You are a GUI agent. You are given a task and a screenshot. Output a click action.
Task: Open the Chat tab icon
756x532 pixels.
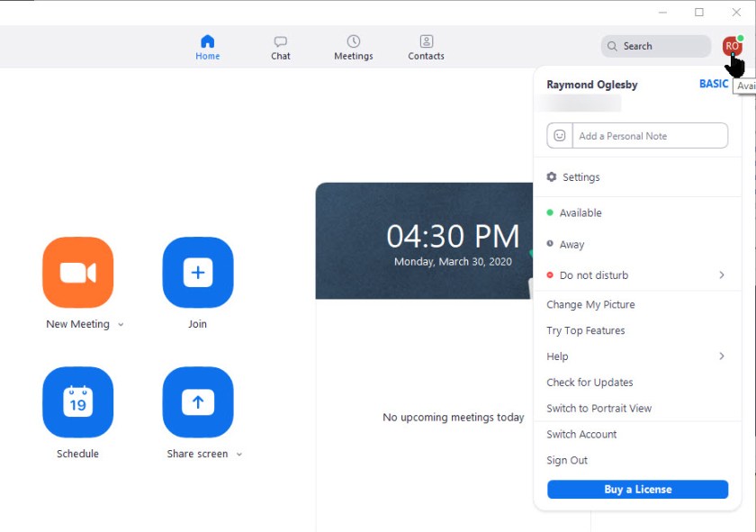(x=281, y=41)
